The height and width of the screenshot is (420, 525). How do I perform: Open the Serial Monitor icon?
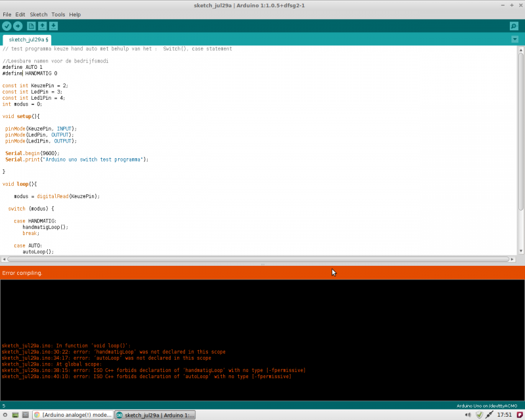(x=514, y=26)
